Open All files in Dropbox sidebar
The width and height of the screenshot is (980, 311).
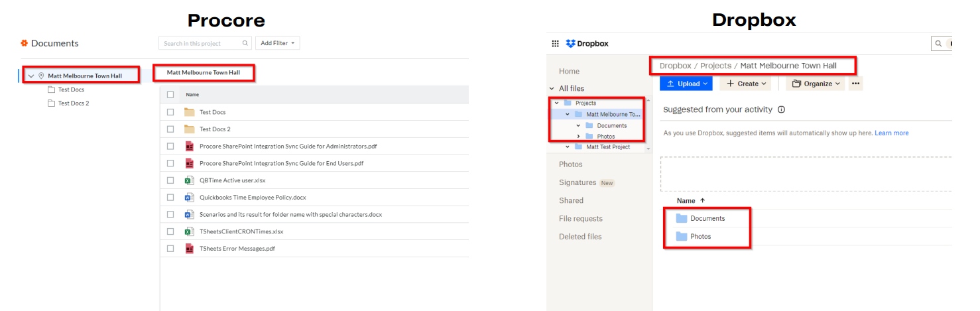(x=572, y=88)
